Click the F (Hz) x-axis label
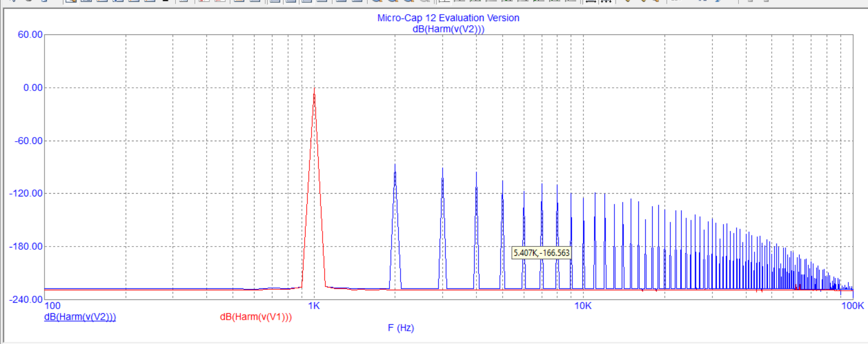This screenshot has width=868, height=344. coord(401,328)
